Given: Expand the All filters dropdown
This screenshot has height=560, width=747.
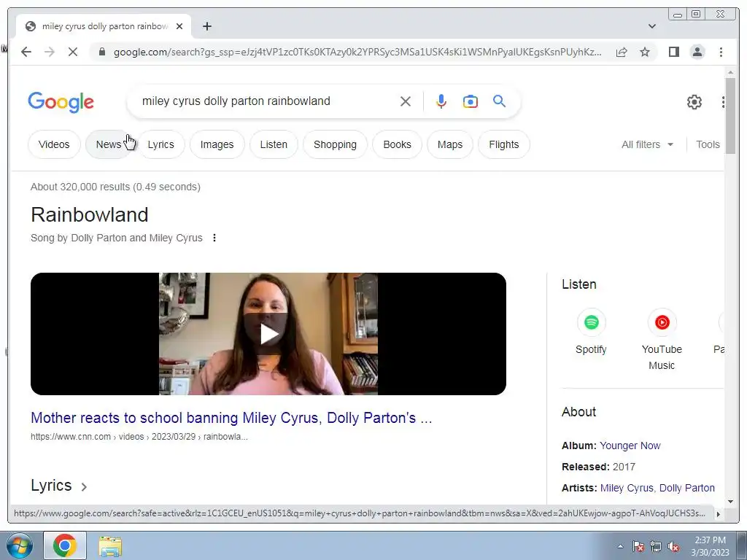Looking at the screenshot, I should pos(647,144).
